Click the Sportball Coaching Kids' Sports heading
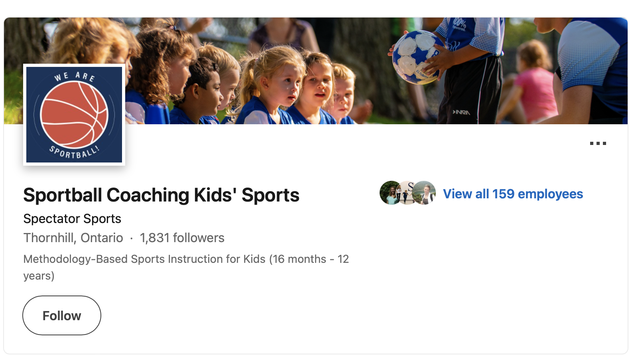This screenshot has height=364, width=634. click(x=161, y=195)
